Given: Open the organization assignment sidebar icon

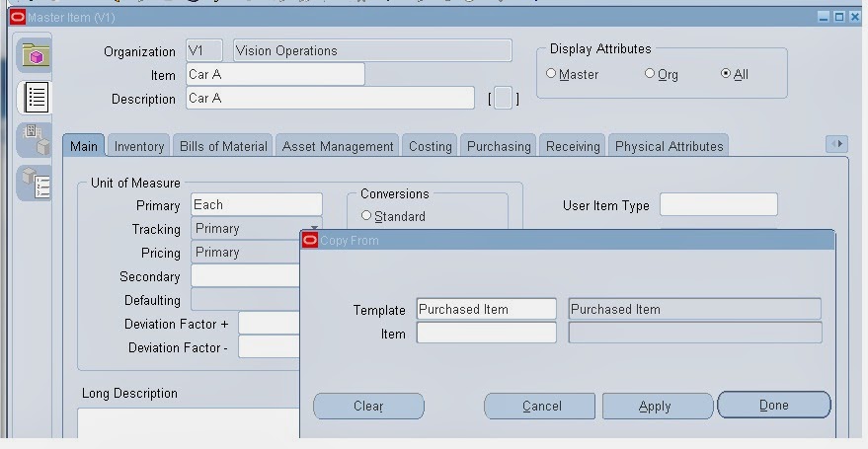Looking at the screenshot, I should pos(35,140).
